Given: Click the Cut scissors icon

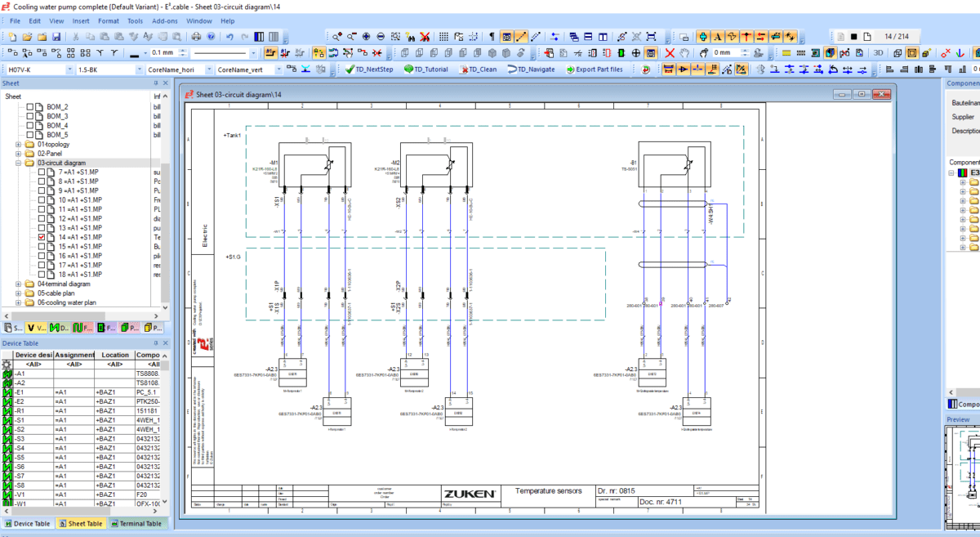Looking at the screenshot, I should pos(76,37).
